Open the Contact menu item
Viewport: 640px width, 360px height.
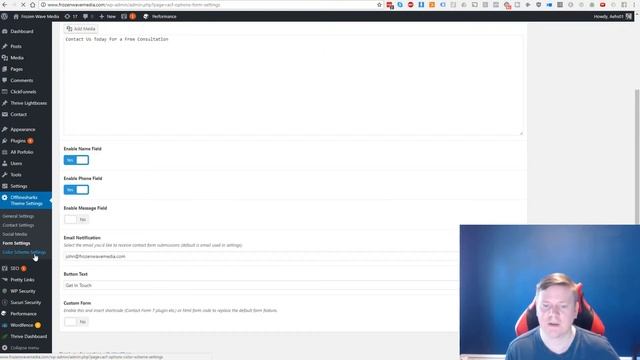(18, 115)
